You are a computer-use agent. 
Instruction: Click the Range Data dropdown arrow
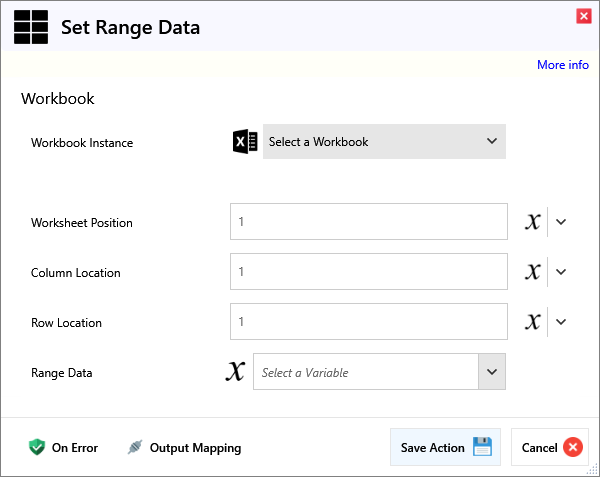(491, 372)
